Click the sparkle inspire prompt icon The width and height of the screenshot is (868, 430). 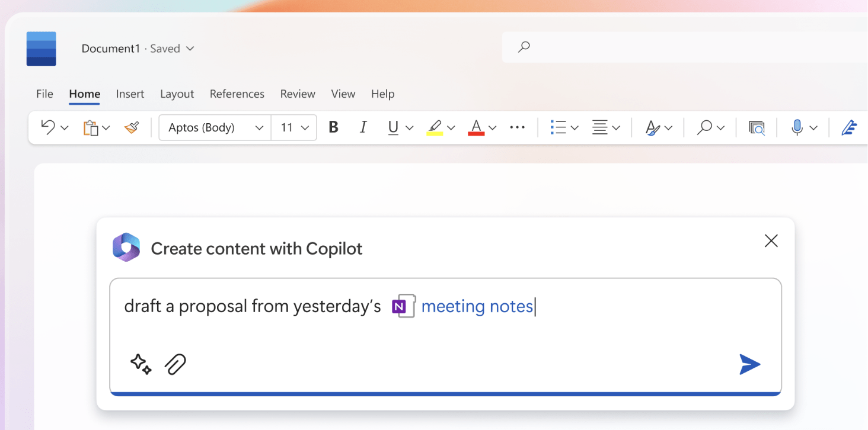[x=141, y=364]
